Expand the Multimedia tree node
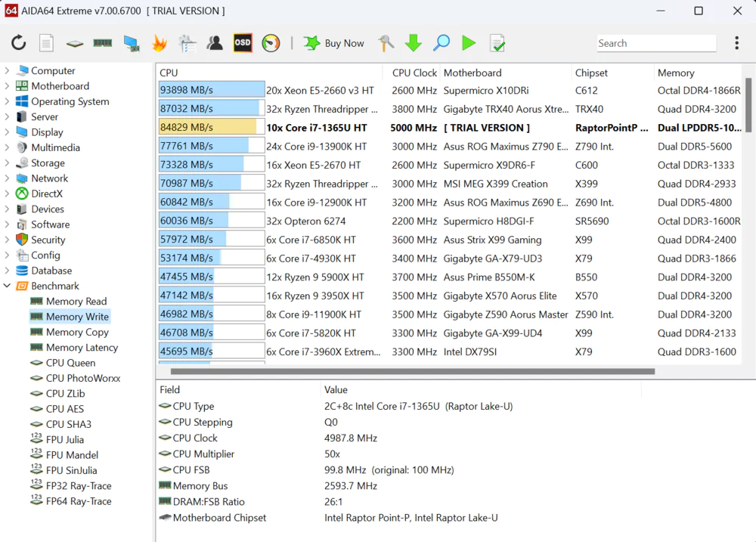This screenshot has width=756, height=542. click(7, 147)
